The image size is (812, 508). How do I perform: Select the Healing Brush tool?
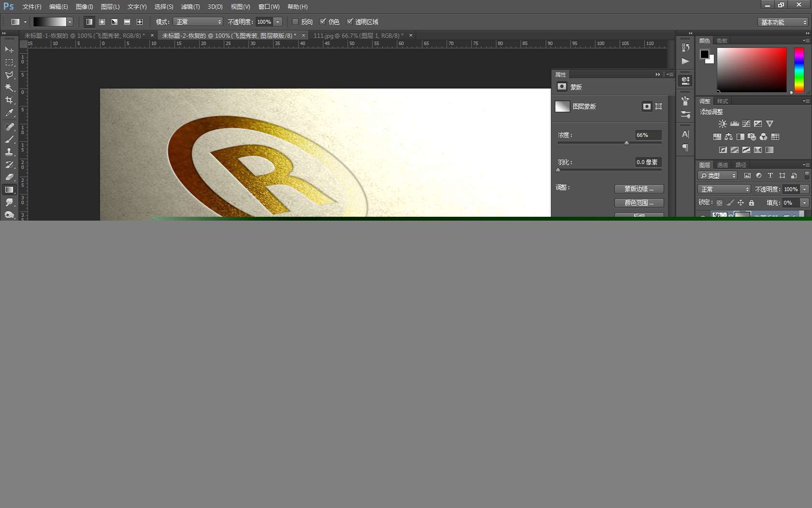tap(9, 127)
